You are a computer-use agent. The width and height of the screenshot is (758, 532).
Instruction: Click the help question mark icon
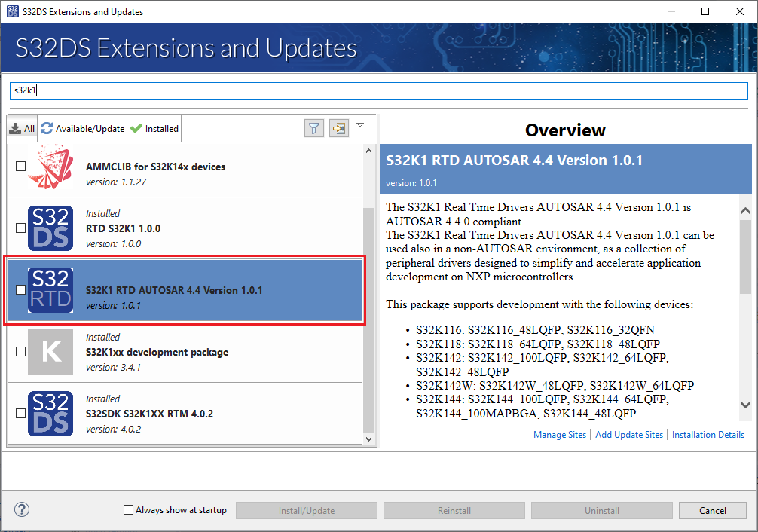point(21,509)
